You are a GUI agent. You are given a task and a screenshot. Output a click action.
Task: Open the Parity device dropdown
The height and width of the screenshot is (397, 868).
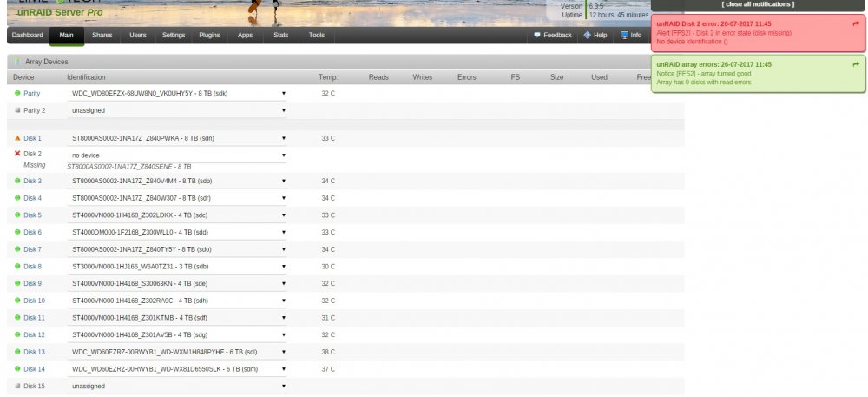click(177, 93)
